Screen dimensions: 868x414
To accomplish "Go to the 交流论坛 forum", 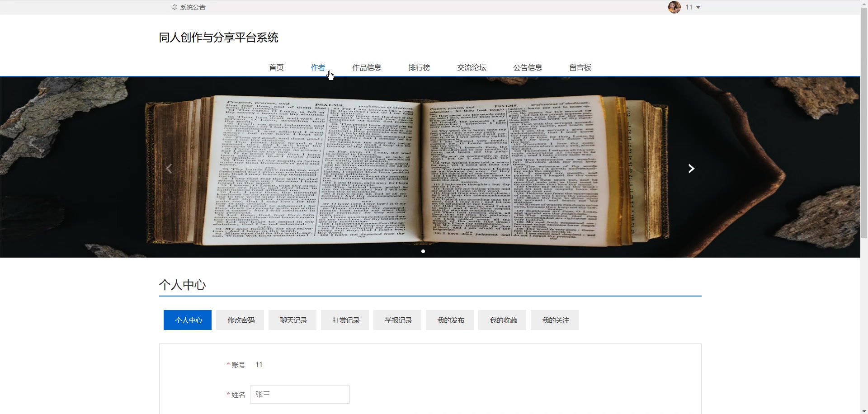I will tap(471, 67).
